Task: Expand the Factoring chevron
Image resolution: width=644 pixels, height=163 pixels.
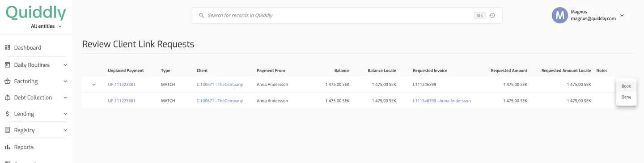Action: [x=65, y=81]
